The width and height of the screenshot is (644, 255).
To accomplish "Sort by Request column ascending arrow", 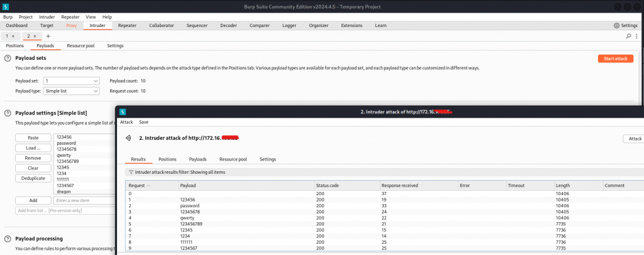I will pos(148,186).
